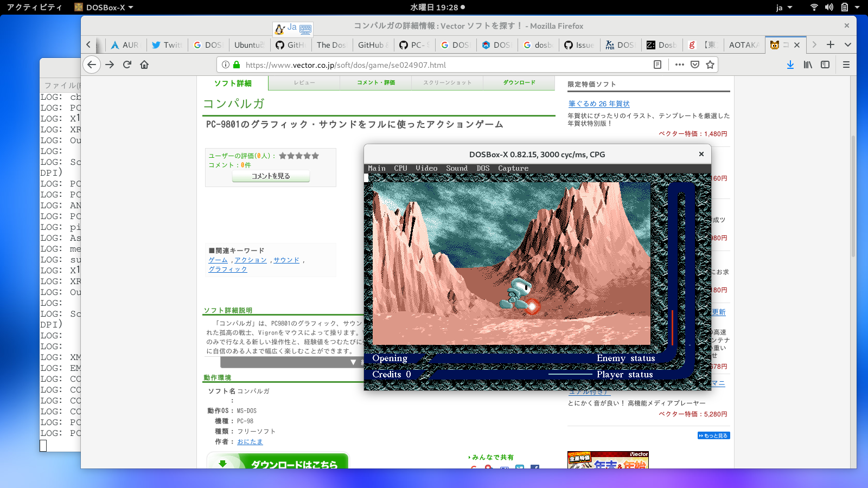The width and height of the screenshot is (868, 488).
Task: Toggle reader view icon in the address bar
Action: click(x=658, y=65)
